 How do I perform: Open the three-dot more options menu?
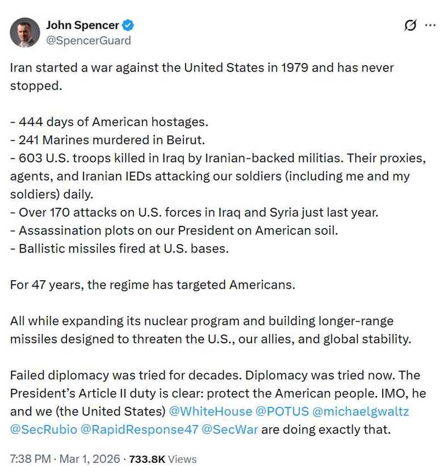pos(430,26)
